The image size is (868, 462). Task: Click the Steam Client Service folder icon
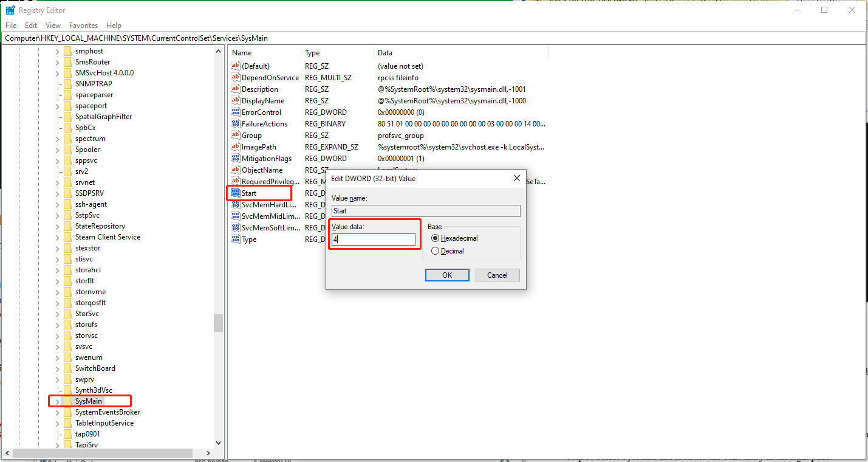tap(67, 237)
